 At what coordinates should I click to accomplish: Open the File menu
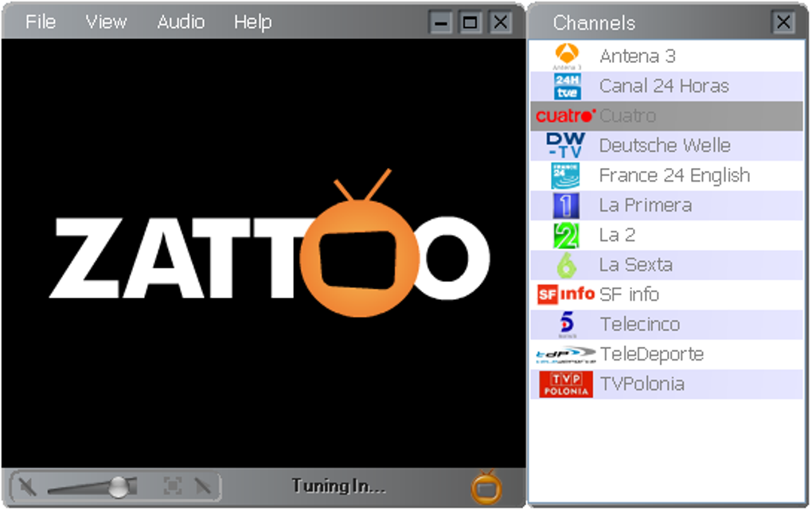[41, 21]
